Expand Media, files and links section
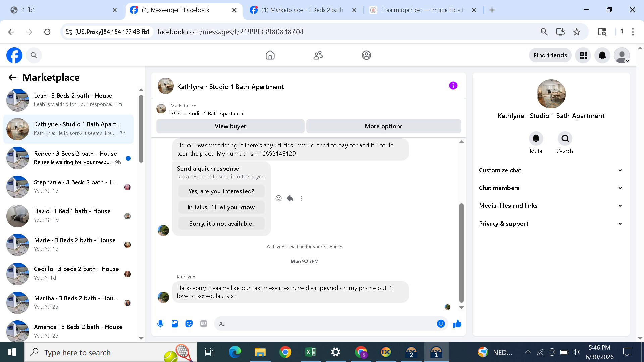This screenshot has height=362, width=644. click(x=551, y=206)
